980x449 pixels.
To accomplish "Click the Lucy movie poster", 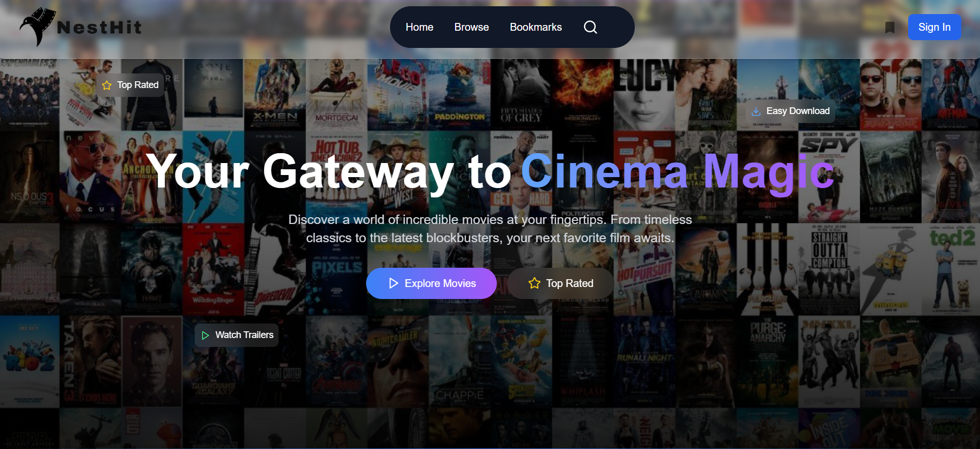I will tap(644, 94).
